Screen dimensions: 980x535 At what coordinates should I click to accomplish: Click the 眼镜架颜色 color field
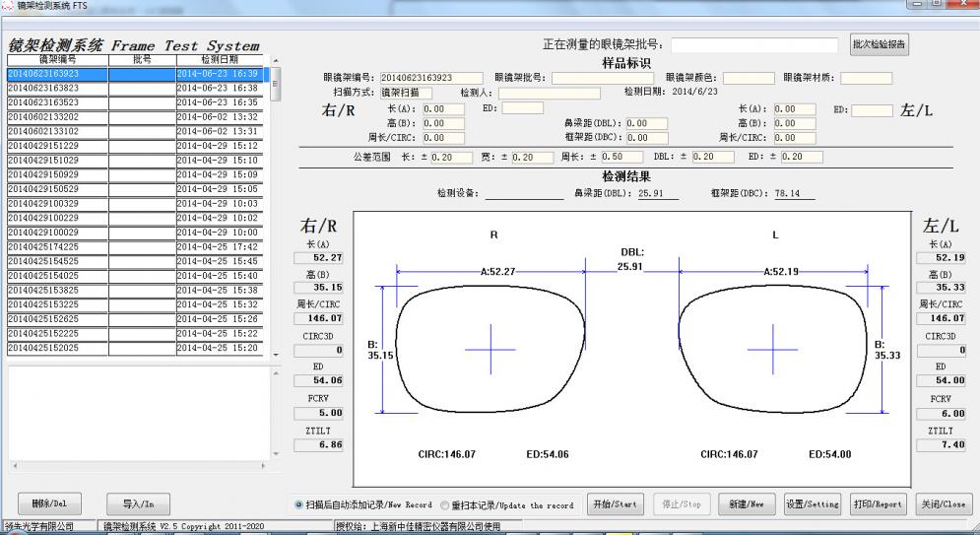click(749, 78)
